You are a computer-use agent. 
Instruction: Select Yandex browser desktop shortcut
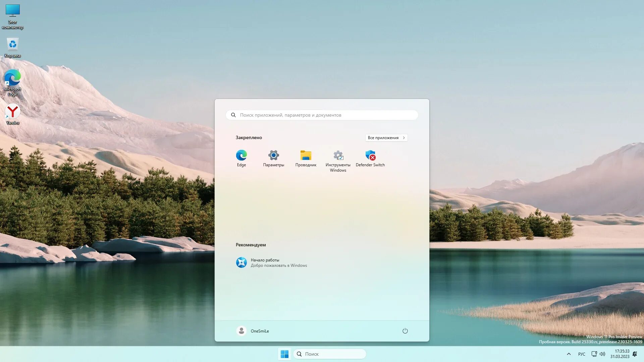[x=12, y=114]
